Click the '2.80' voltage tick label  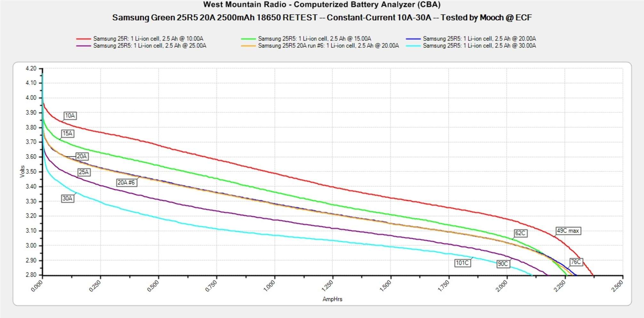pos(31,275)
